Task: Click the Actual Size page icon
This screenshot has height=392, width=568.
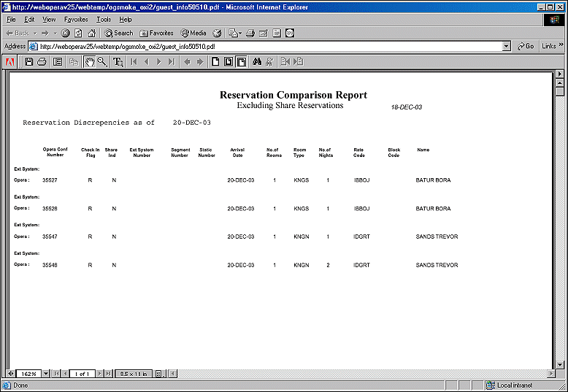Action: pos(215,62)
